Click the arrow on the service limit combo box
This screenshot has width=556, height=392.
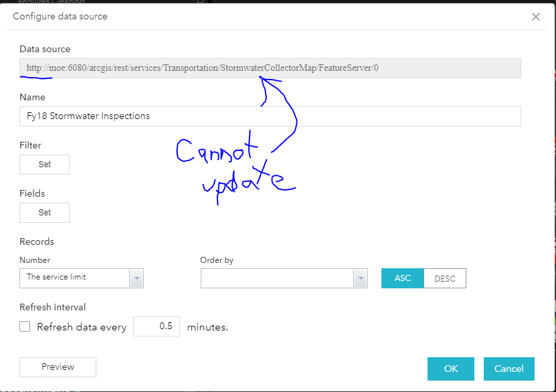pos(137,278)
